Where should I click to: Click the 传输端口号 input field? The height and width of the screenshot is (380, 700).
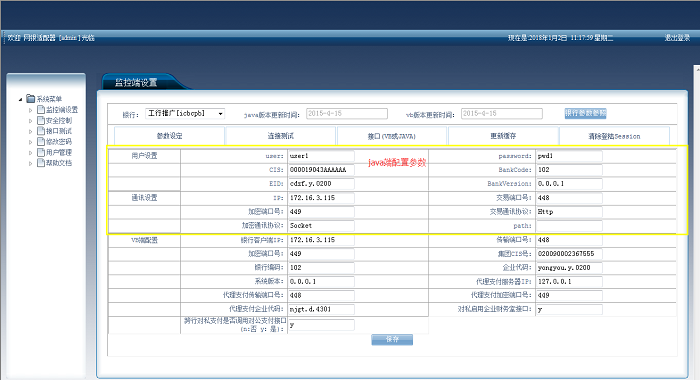pos(569,240)
